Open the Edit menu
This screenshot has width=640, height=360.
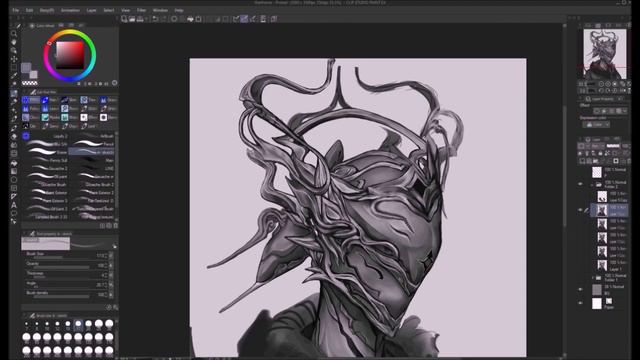(29, 10)
